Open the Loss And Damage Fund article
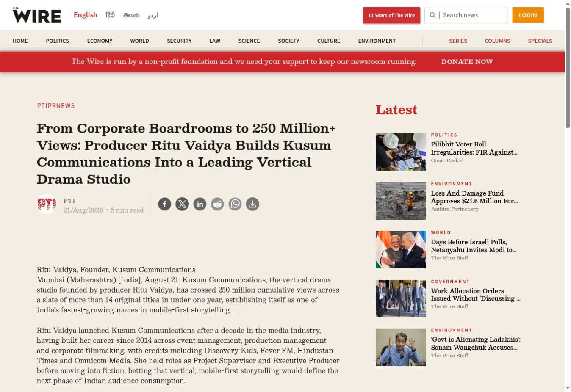The image size is (571, 392). [474, 197]
